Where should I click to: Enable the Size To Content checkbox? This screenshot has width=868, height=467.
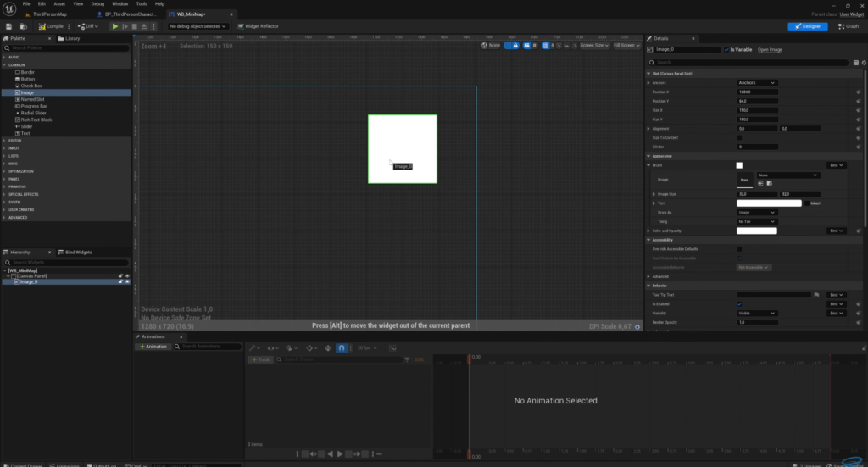click(739, 138)
